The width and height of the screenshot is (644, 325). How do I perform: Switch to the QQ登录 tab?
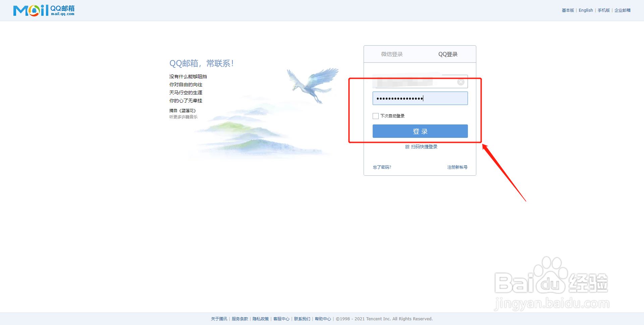(x=448, y=54)
